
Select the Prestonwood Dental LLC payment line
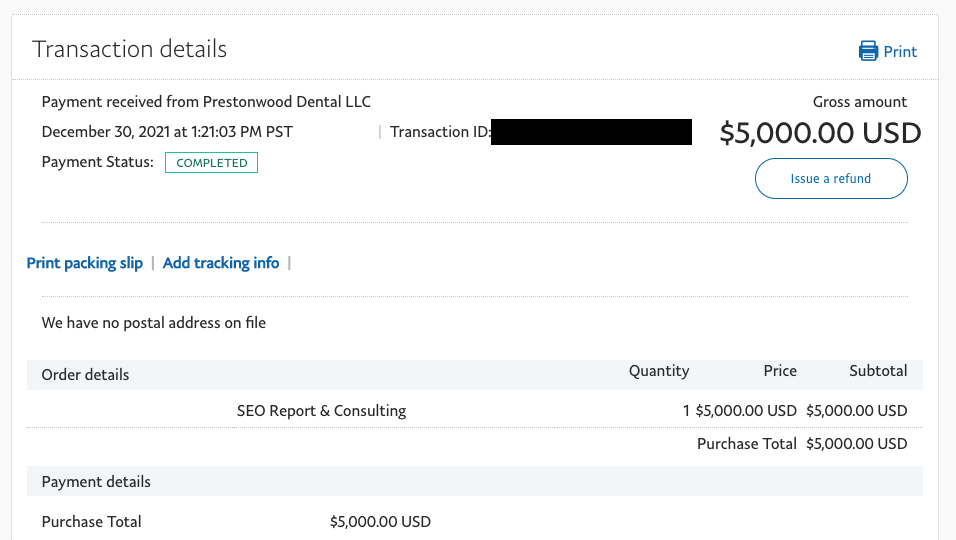pos(206,102)
